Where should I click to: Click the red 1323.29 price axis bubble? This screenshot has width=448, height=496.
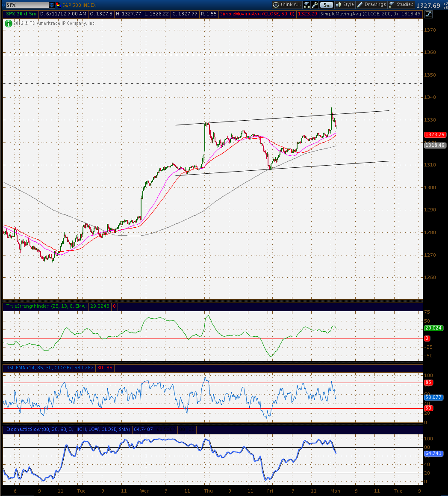(435, 135)
